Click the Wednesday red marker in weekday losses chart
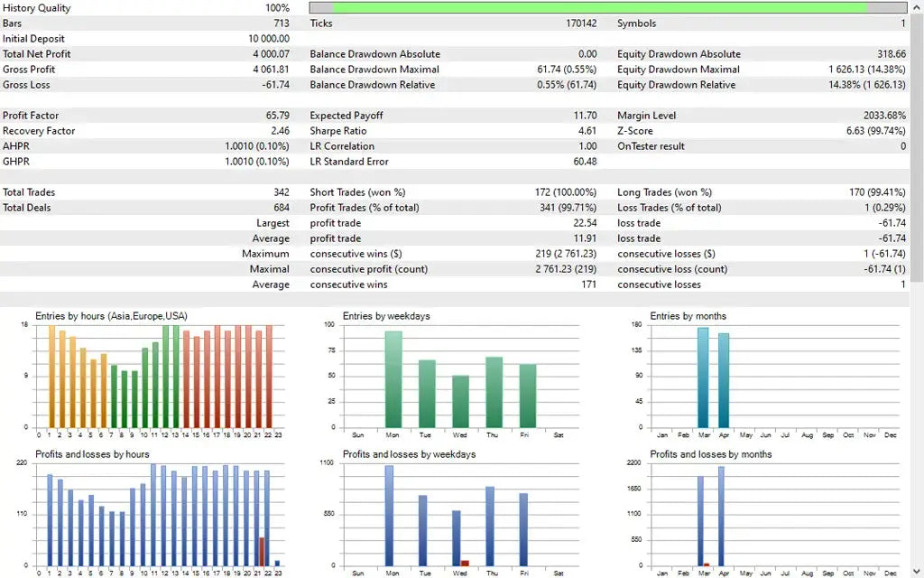Viewport: 924px width, 578px height. 465,562
